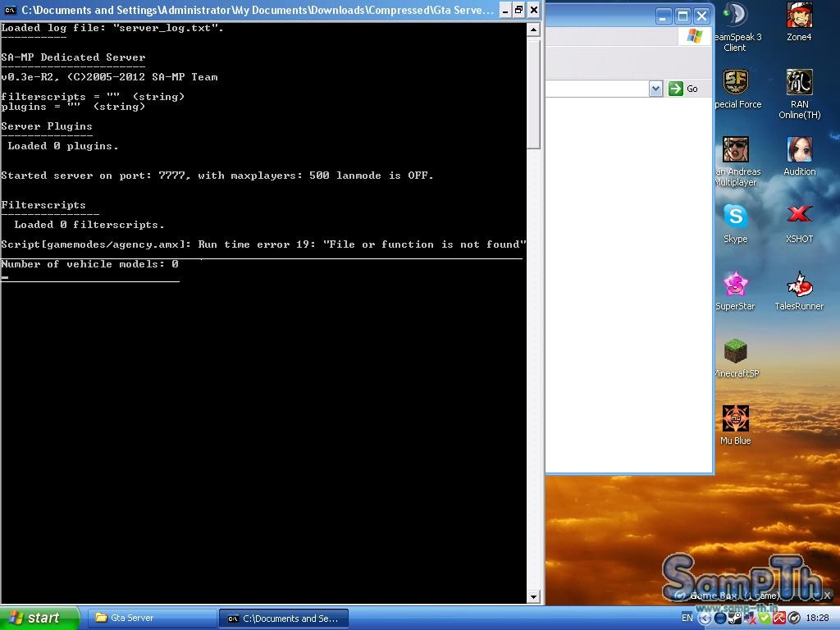Open the Start menu
The height and width of the screenshot is (630, 840).
[x=39, y=619]
